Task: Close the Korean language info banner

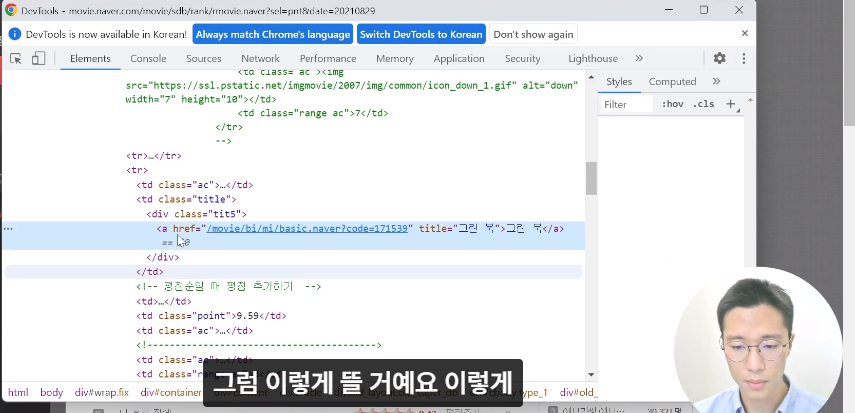Action: pos(745,33)
